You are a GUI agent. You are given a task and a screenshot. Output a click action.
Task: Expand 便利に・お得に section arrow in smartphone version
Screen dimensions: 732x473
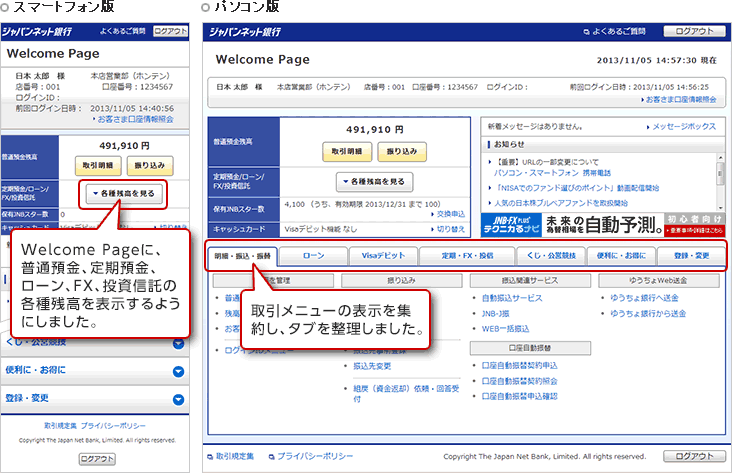point(178,372)
